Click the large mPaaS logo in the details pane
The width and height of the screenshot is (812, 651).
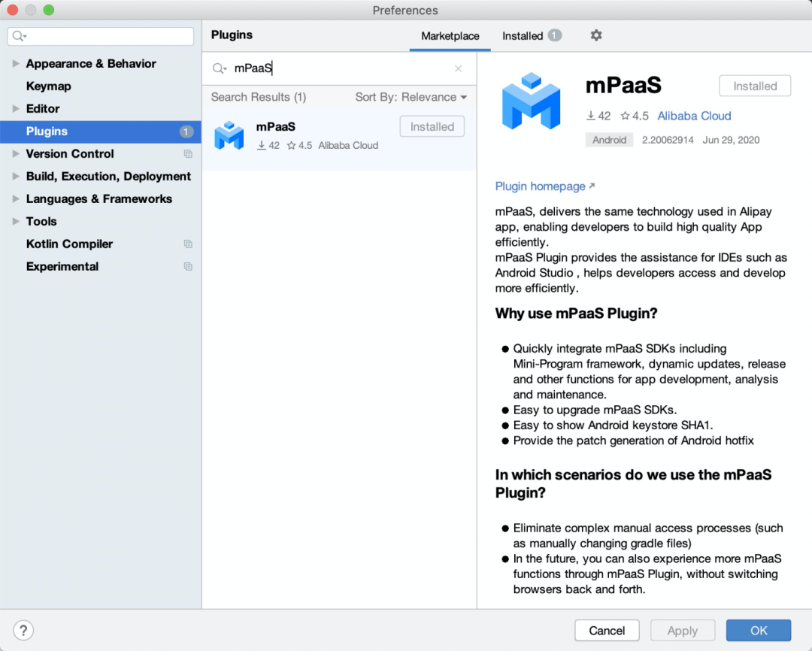pyautogui.click(x=532, y=101)
